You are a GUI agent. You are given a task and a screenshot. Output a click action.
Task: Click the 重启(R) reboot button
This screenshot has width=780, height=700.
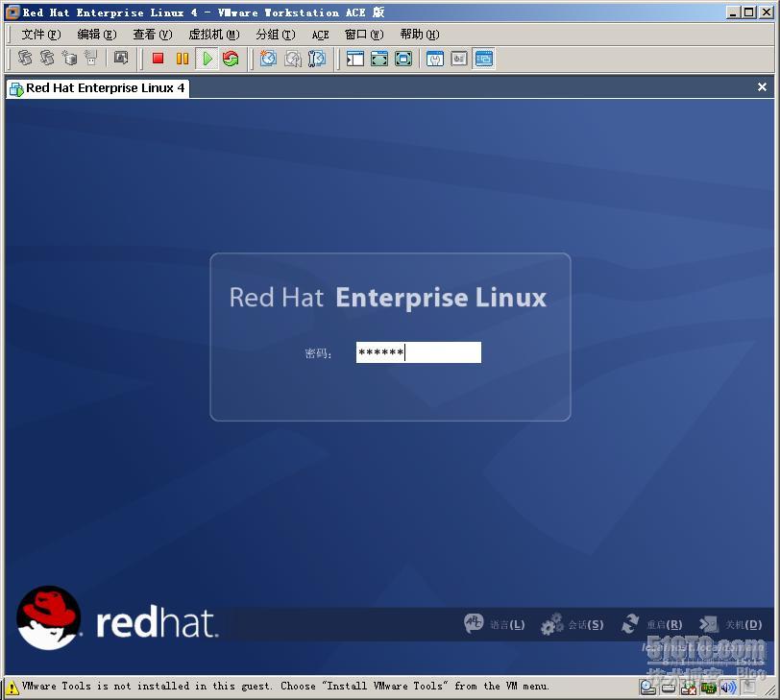tap(651, 624)
